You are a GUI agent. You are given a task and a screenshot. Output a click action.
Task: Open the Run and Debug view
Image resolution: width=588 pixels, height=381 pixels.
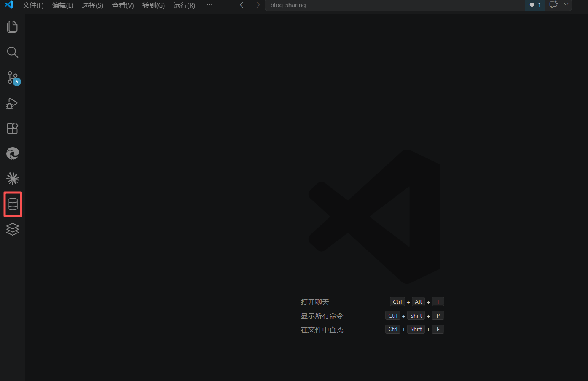tap(13, 103)
